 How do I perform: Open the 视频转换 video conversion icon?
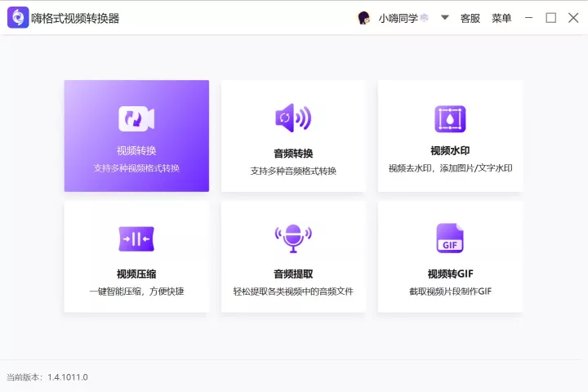(136, 119)
